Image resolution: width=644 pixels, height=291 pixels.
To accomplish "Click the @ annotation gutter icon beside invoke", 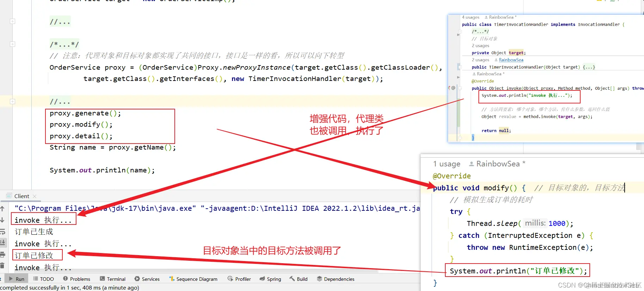I will [x=453, y=88].
